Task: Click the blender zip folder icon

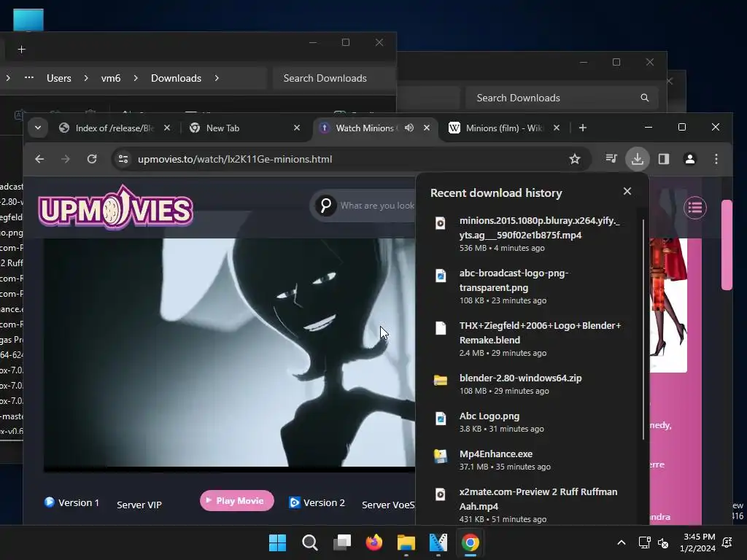Action: (x=440, y=380)
